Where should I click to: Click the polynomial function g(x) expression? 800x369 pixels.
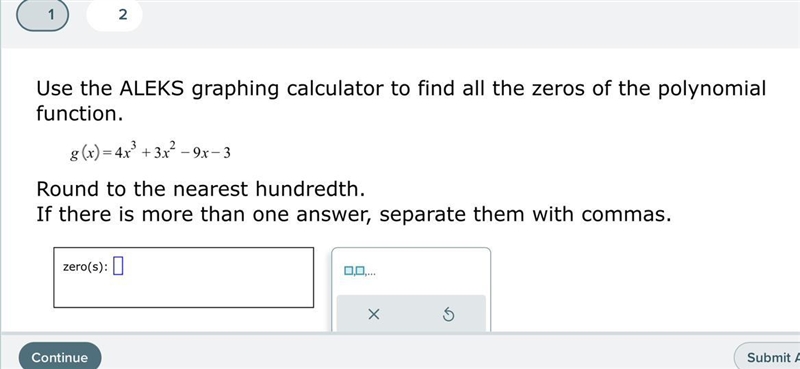click(x=151, y=152)
